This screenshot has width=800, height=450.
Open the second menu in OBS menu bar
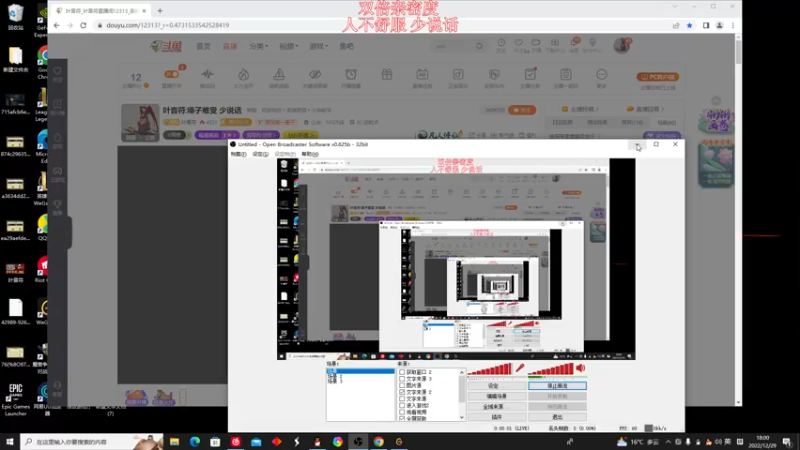pyautogui.click(x=260, y=154)
